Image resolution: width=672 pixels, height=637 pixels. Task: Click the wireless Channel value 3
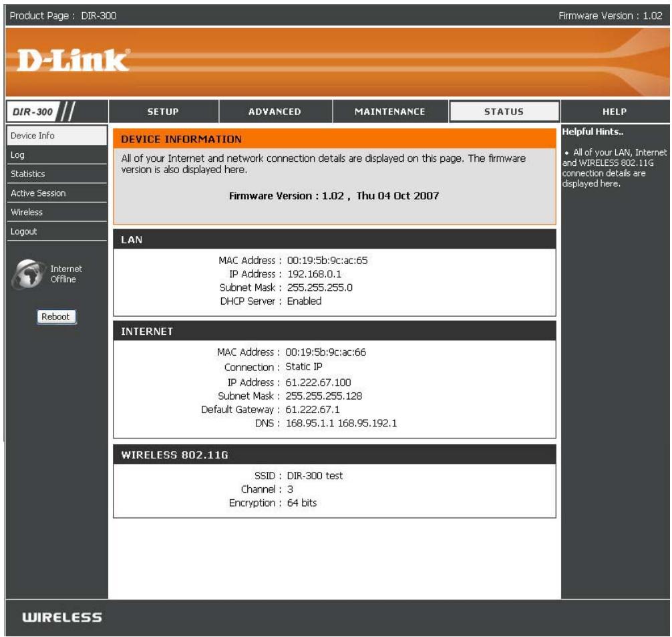[x=290, y=489]
